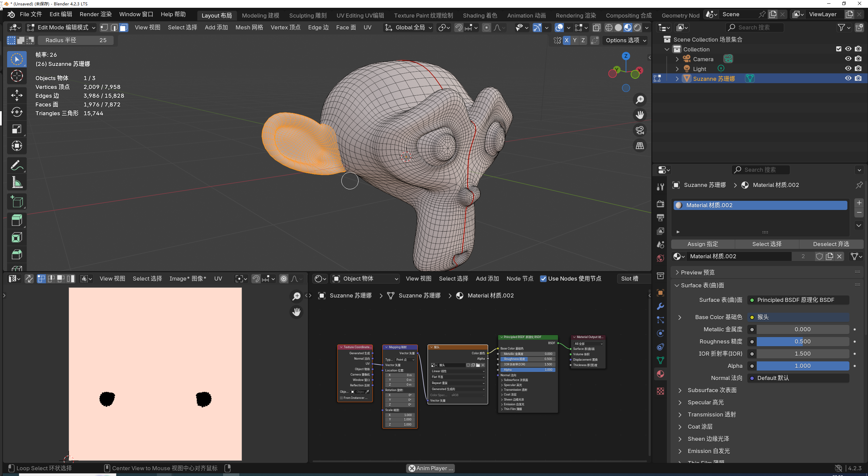Select the Add Cube tool
The height and width of the screenshot is (476, 868).
(17, 201)
